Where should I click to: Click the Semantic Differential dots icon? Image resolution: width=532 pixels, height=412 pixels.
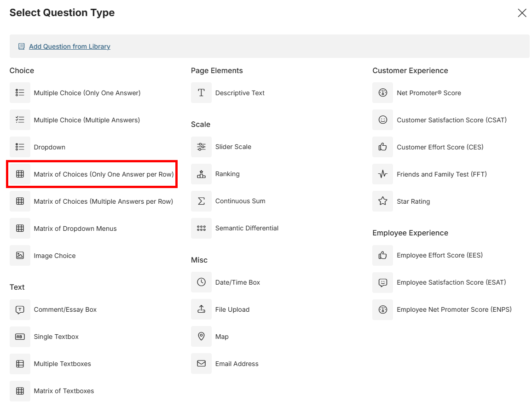(201, 228)
